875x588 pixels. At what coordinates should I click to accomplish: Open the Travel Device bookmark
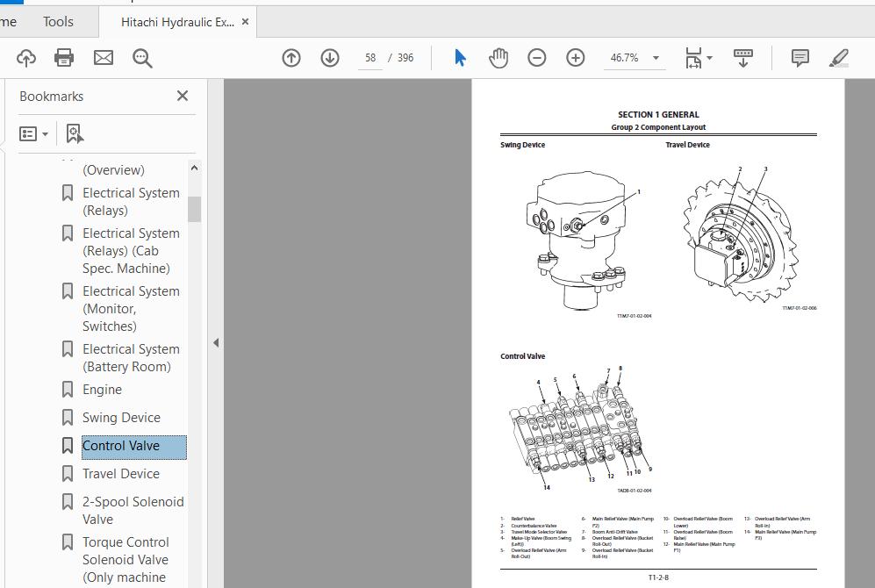click(121, 474)
